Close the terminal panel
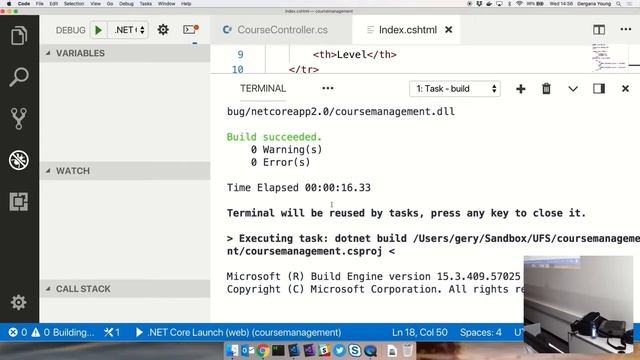Screen dimensions: 640x360 coord(625,89)
